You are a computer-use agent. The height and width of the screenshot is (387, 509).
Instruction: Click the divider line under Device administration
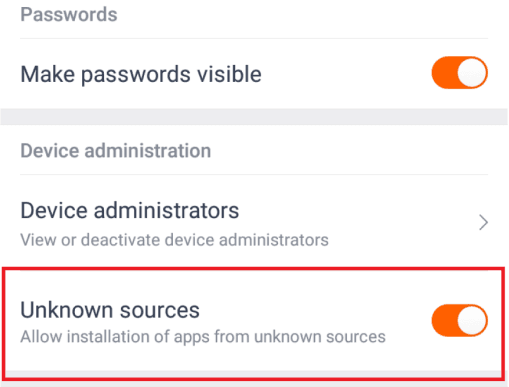pyautogui.click(x=254, y=174)
